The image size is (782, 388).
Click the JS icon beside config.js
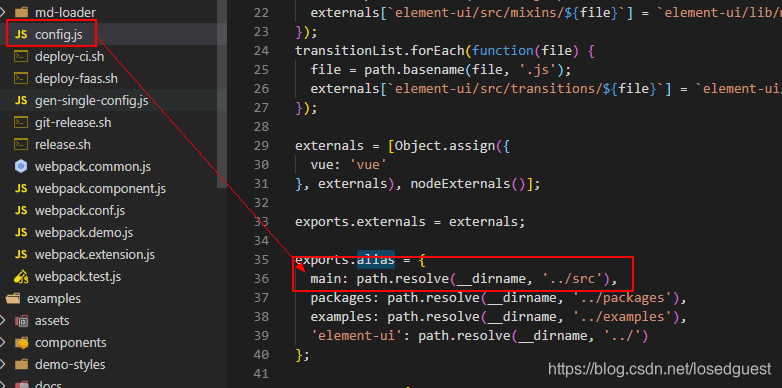point(21,34)
